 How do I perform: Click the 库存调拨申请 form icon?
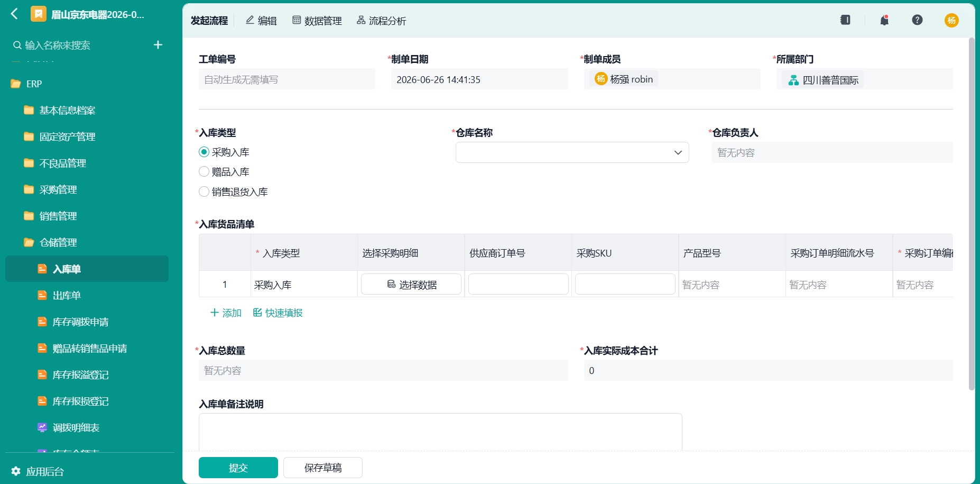pyautogui.click(x=42, y=322)
